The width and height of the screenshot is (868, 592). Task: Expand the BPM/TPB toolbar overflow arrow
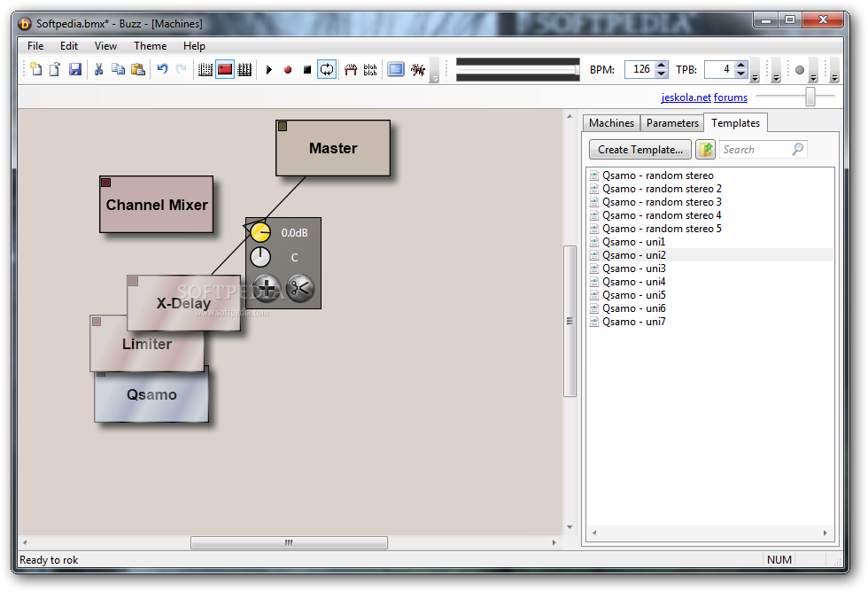pos(755,77)
